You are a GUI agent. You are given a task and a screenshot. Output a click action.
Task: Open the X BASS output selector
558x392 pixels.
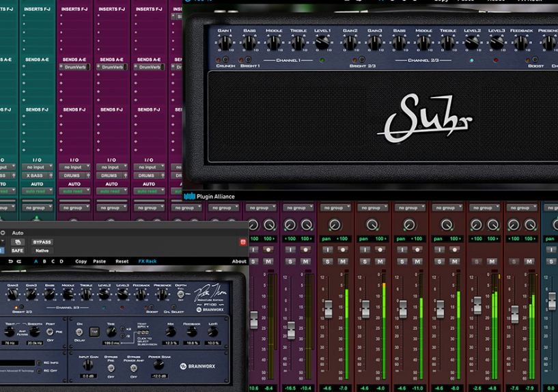(38, 176)
